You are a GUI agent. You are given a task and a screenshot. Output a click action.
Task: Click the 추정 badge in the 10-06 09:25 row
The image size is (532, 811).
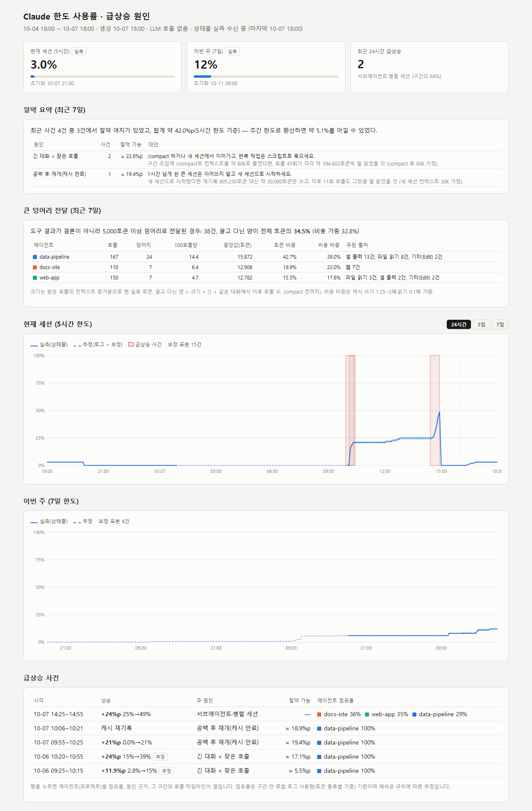(167, 771)
